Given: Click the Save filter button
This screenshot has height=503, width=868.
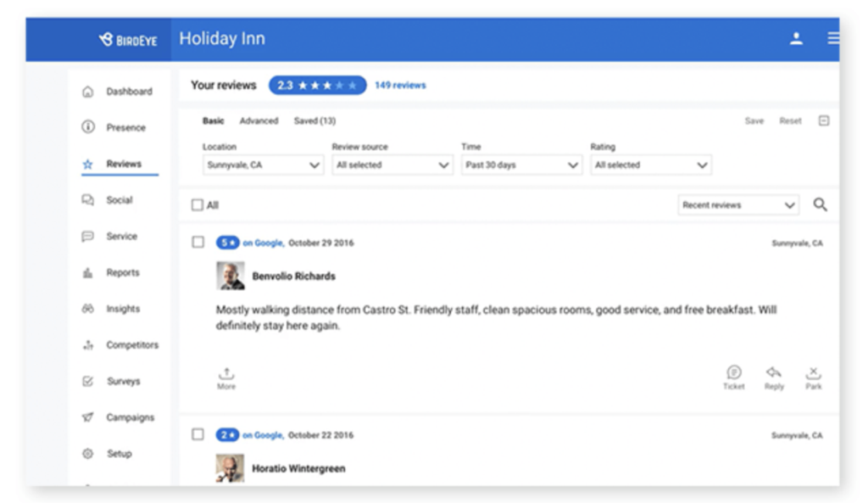Looking at the screenshot, I should pyautogui.click(x=754, y=120).
